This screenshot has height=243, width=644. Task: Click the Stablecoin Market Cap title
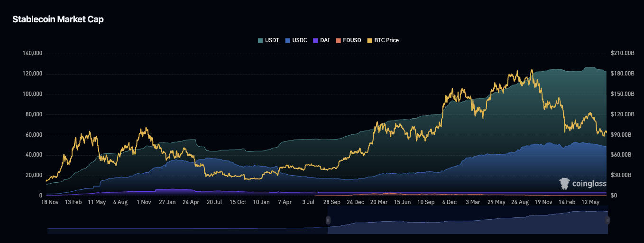pos(58,19)
